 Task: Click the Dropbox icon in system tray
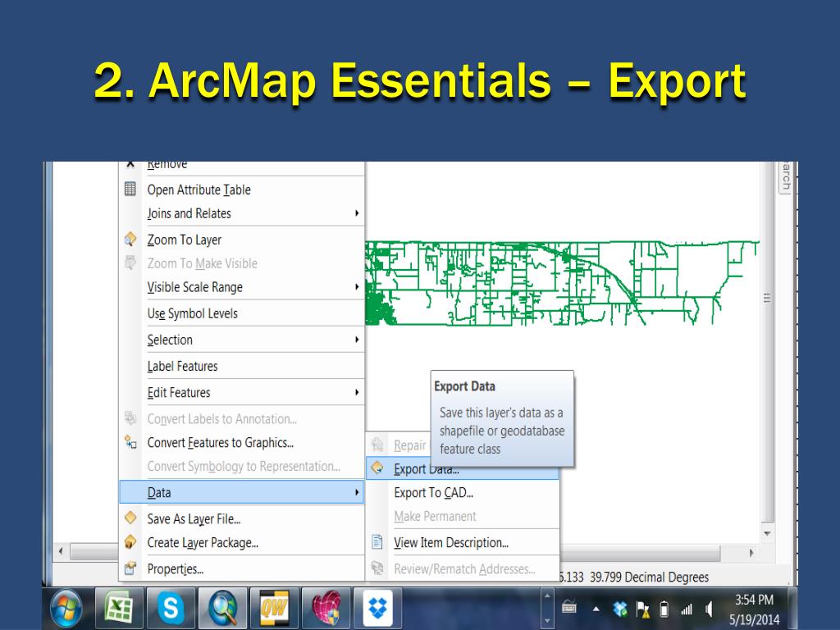[620, 609]
